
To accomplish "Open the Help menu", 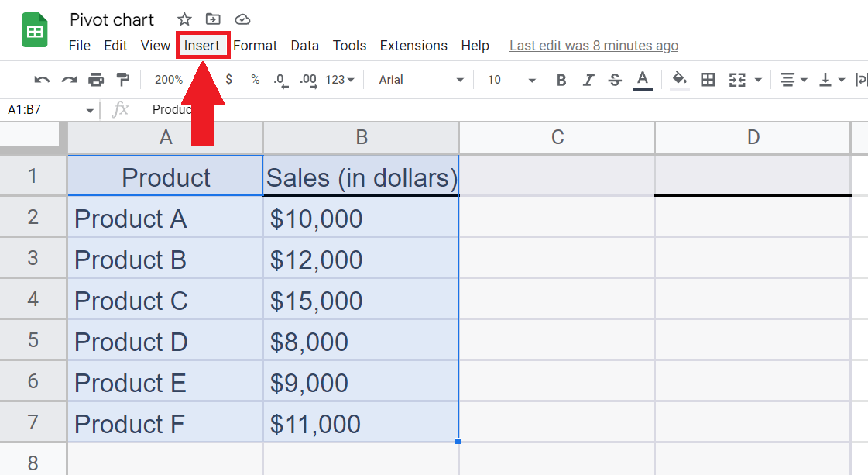I will (x=475, y=46).
